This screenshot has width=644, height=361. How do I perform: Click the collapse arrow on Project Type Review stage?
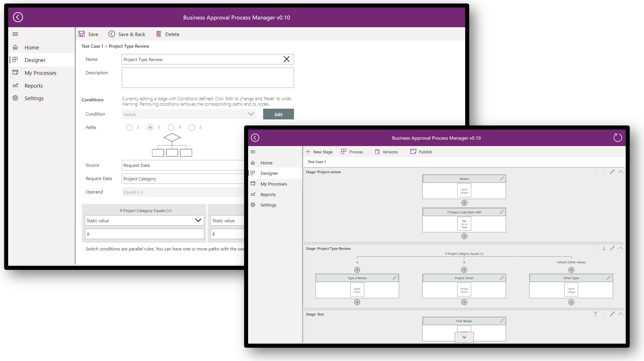pyautogui.click(x=621, y=248)
